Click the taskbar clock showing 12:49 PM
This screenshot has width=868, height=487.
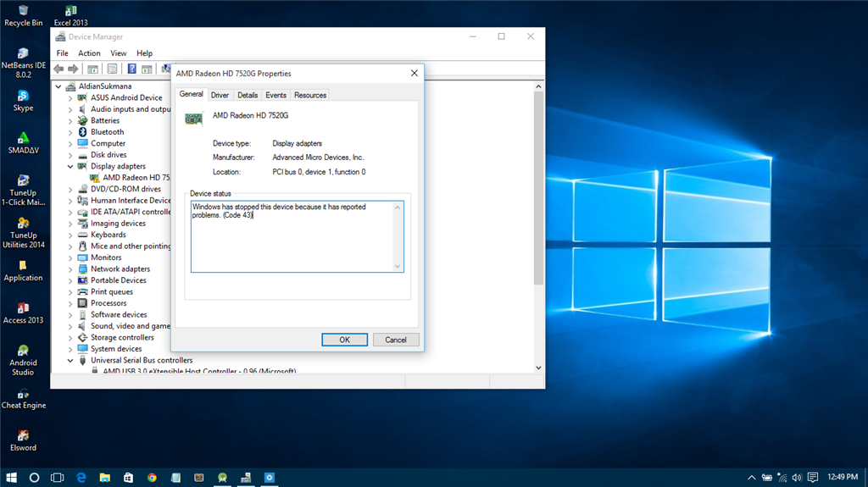click(x=843, y=477)
